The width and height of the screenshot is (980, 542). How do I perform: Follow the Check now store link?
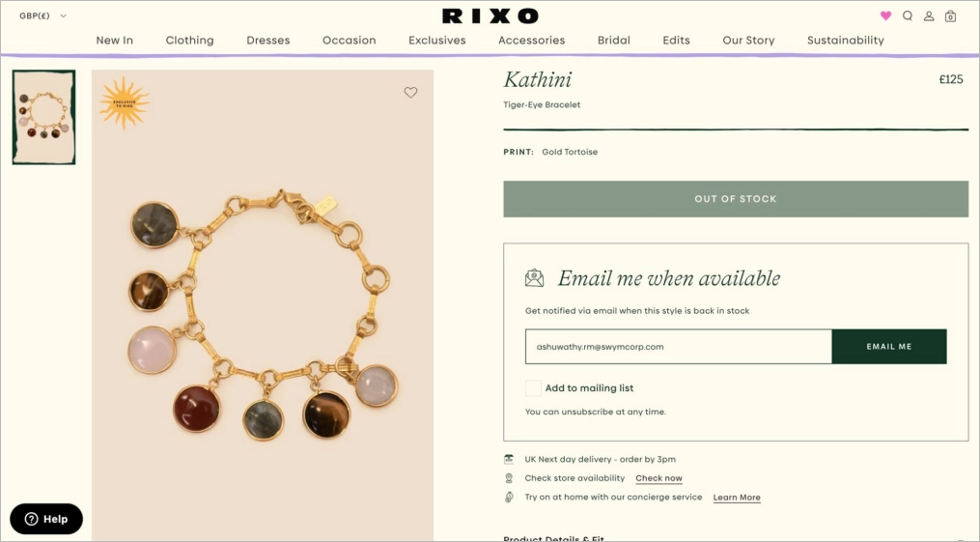pyautogui.click(x=658, y=478)
